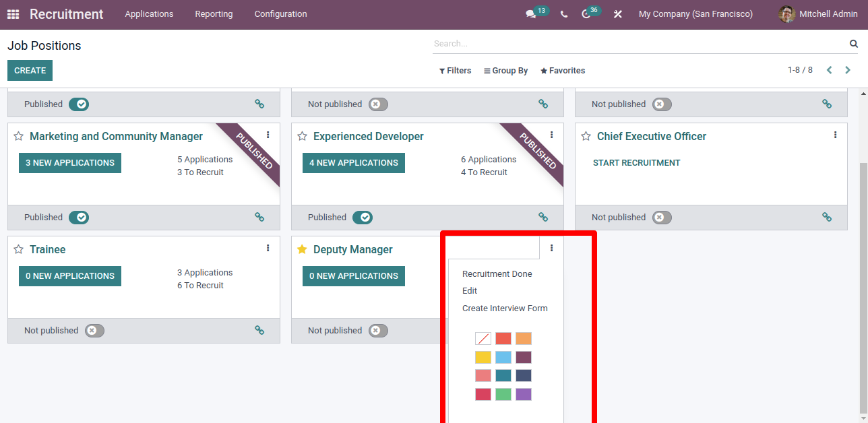Open the Group By dropdown

(x=505, y=71)
